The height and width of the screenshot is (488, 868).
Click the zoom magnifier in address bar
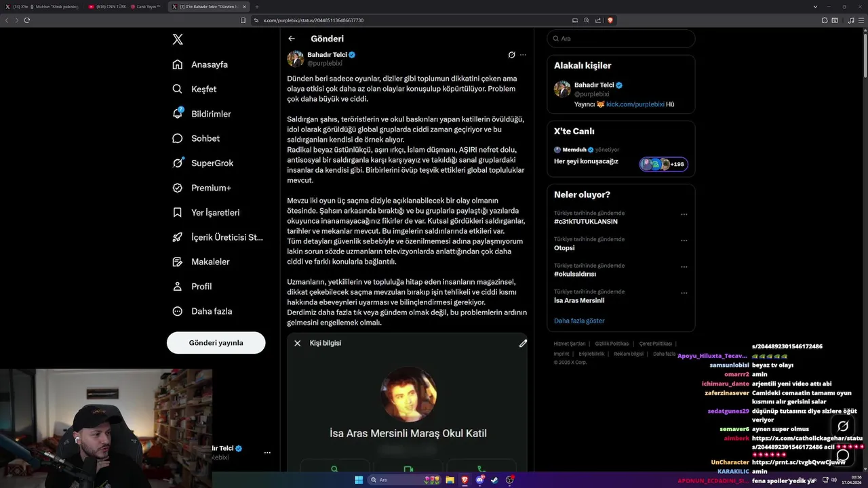tap(587, 20)
